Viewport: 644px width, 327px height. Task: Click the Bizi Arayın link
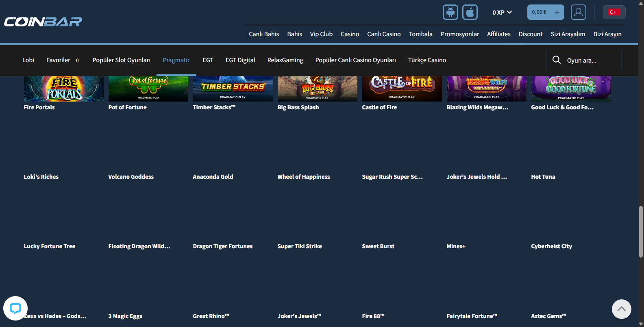coord(607,34)
